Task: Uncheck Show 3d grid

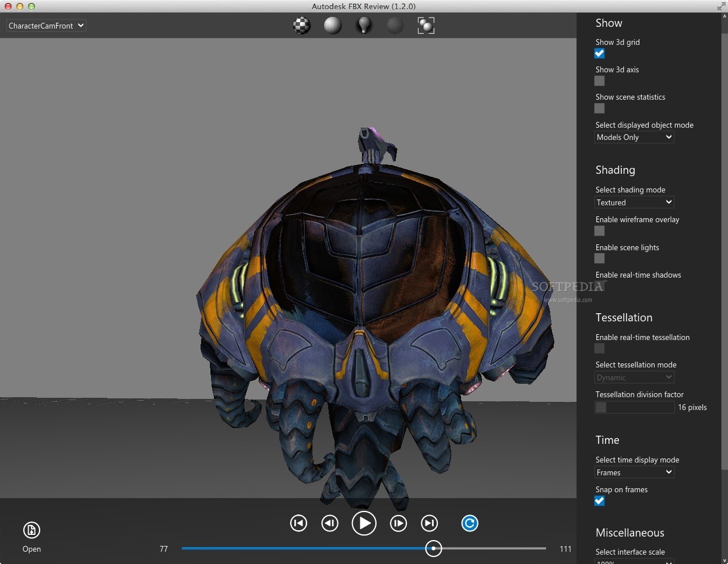Action: [599, 54]
